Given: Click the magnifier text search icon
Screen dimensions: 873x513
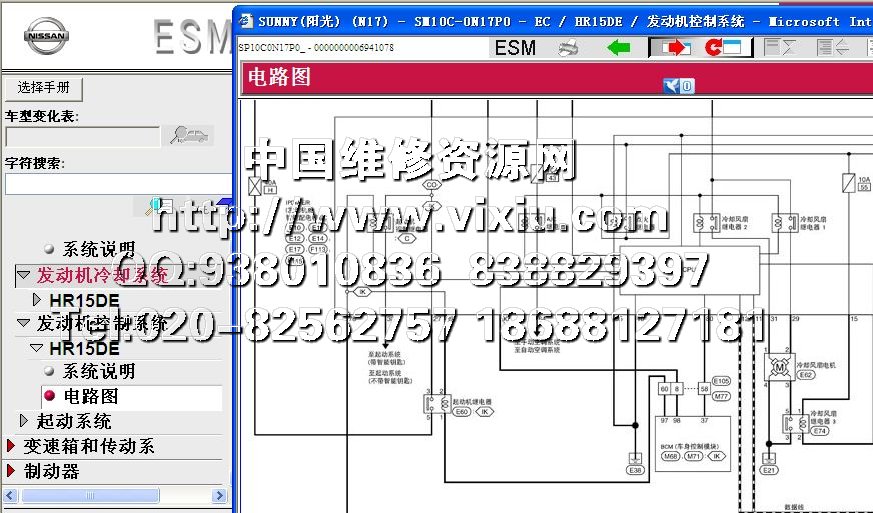Looking at the screenshot, I should tap(159, 207).
